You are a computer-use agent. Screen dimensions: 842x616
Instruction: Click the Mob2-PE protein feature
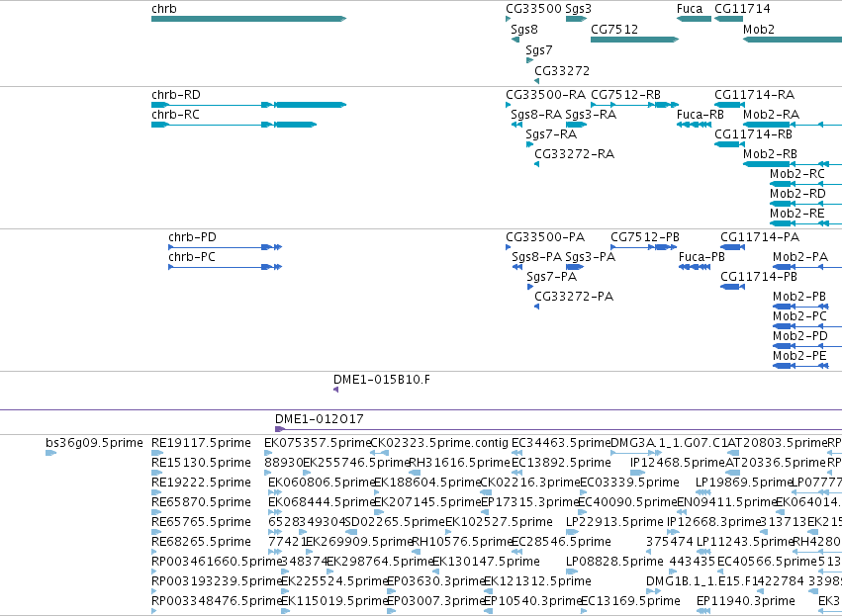[x=800, y=367]
